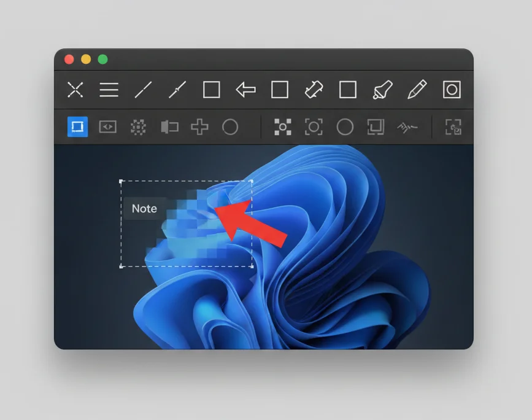Select the pixelate blur tool
This screenshot has height=420, width=532.
click(138, 127)
